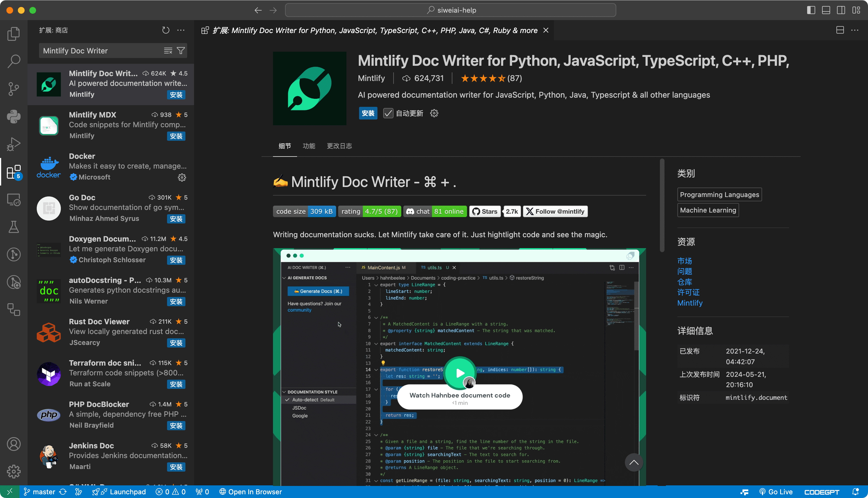Open the Search view
The height and width of the screenshot is (498, 868).
tap(14, 61)
